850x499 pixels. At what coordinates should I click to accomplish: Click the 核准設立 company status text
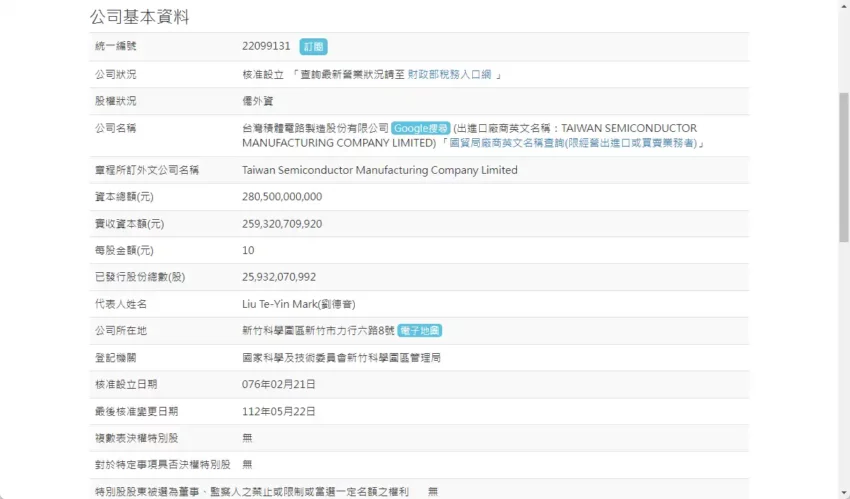point(263,74)
